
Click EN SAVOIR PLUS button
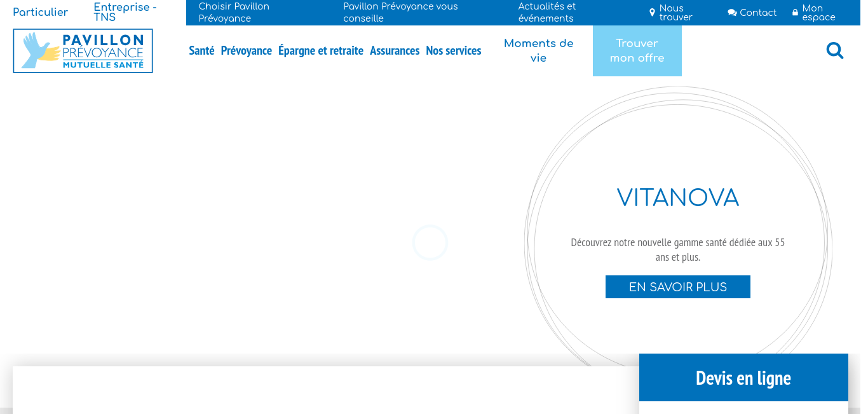point(678,287)
